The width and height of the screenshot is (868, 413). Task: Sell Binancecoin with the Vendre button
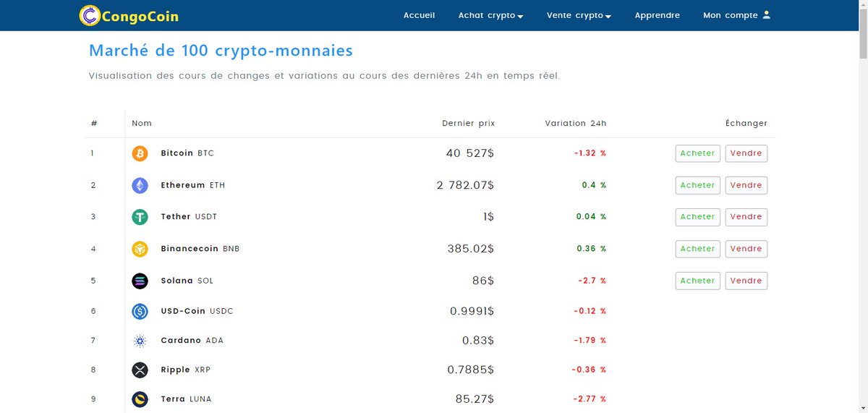click(746, 249)
